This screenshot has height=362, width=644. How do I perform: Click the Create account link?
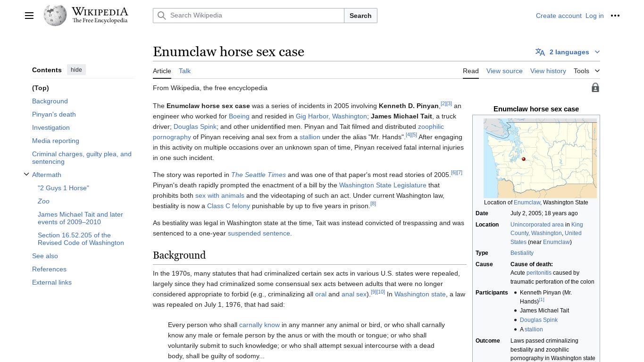[559, 16]
